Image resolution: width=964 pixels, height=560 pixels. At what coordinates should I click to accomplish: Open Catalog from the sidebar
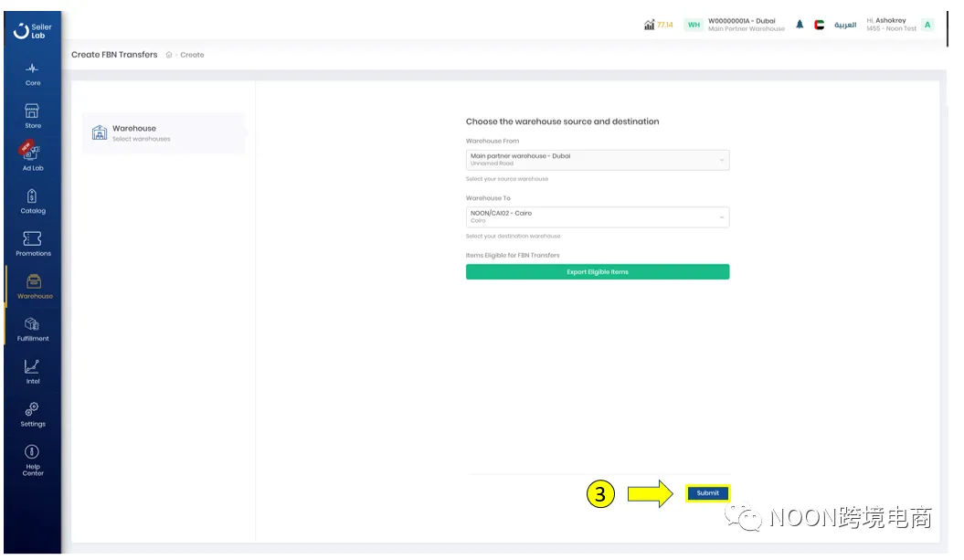[33, 200]
